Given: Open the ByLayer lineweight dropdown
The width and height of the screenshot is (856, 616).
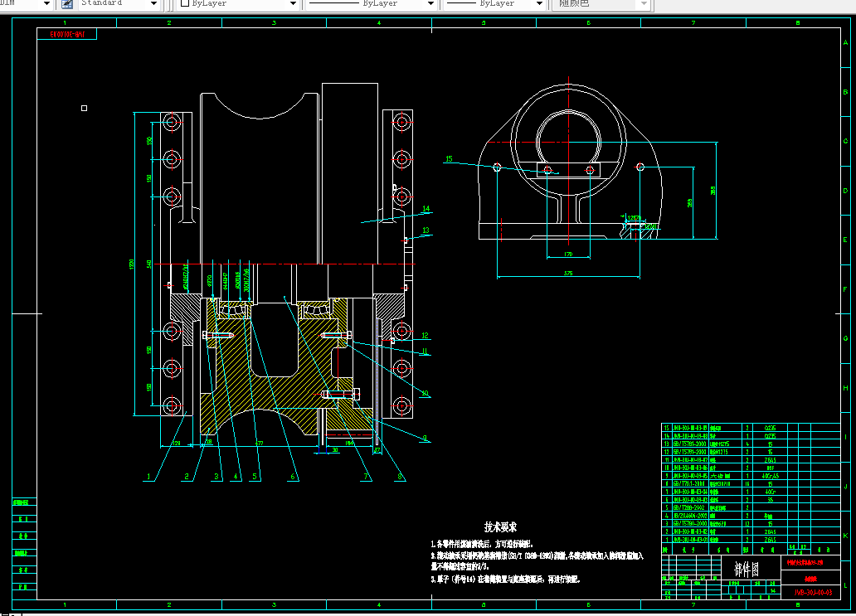Looking at the screenshot, I should click(x=539, y=4).
